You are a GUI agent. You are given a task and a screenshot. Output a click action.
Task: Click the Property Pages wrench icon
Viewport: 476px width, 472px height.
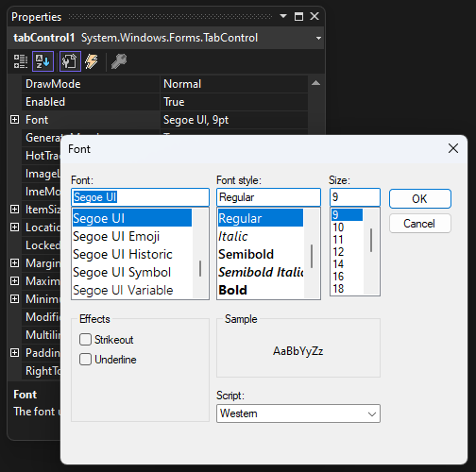point(119,61)
